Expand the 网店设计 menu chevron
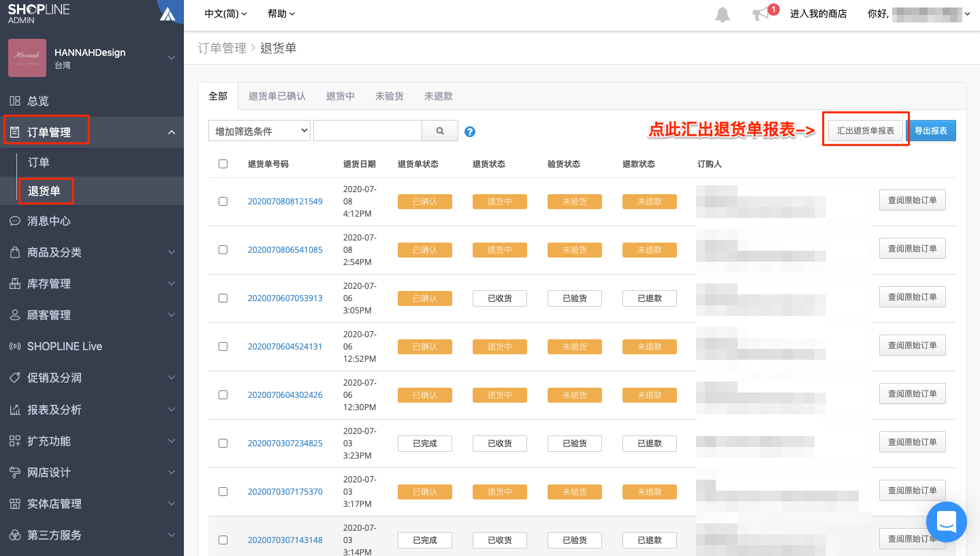This screenshot has height=556, width=980. tap(172, 472)
